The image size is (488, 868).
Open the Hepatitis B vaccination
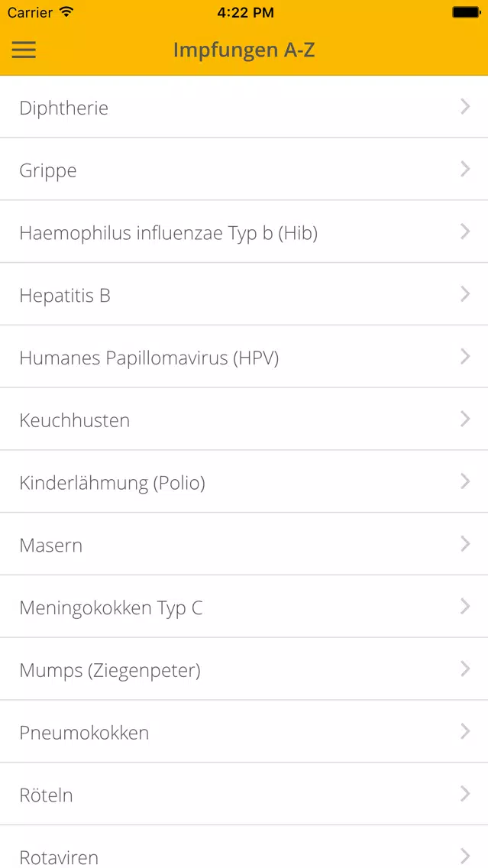click(65, 296)
